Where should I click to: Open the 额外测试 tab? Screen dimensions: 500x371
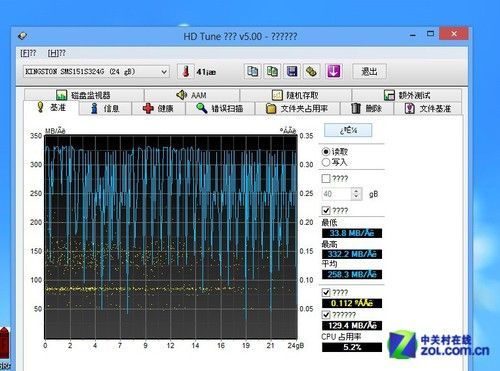[407, 95]
